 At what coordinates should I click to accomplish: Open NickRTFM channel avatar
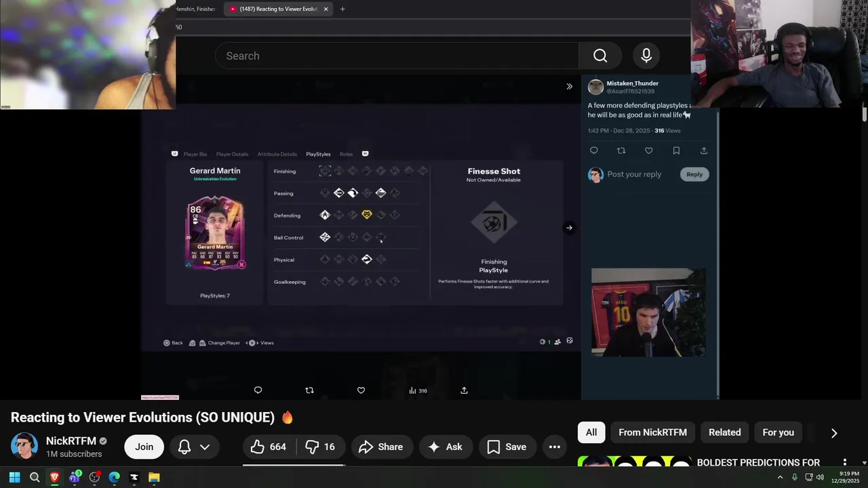coord(24,446)
